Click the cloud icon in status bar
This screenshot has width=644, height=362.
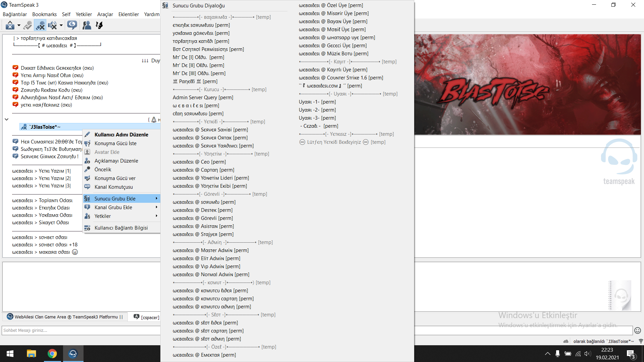point(566,341)
